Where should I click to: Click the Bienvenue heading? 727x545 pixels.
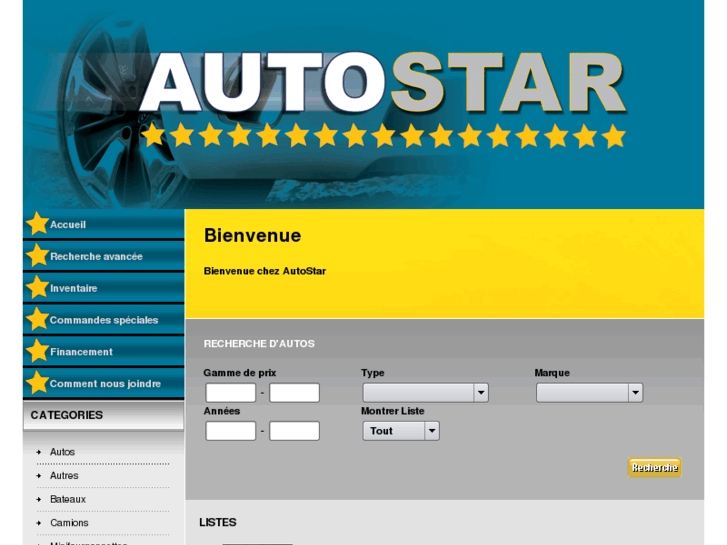(252, 235)
